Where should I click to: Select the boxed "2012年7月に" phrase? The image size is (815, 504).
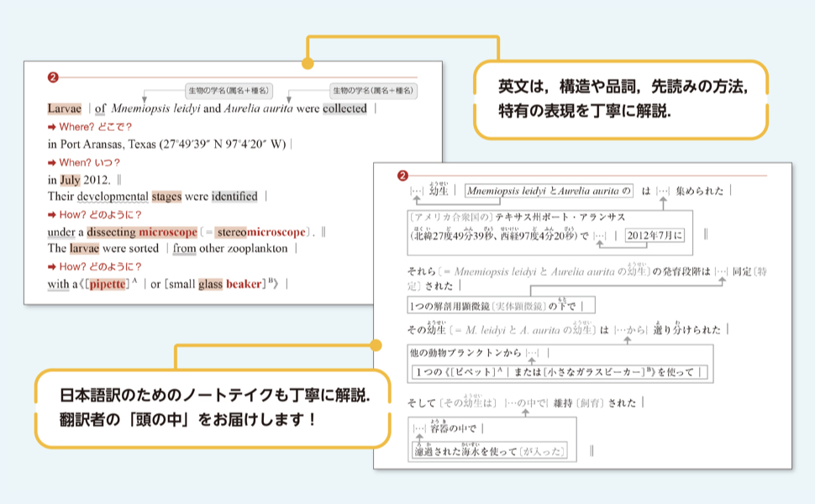click(x=655, y=234)
